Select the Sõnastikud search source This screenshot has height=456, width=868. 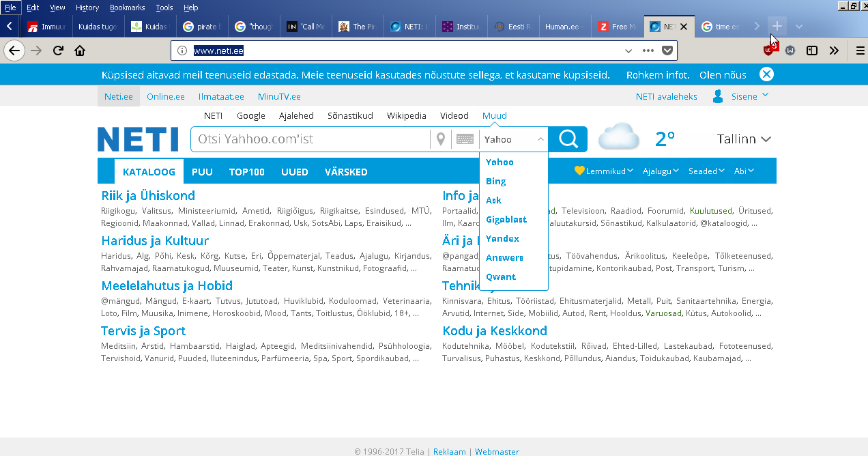[x=350, y=115]
